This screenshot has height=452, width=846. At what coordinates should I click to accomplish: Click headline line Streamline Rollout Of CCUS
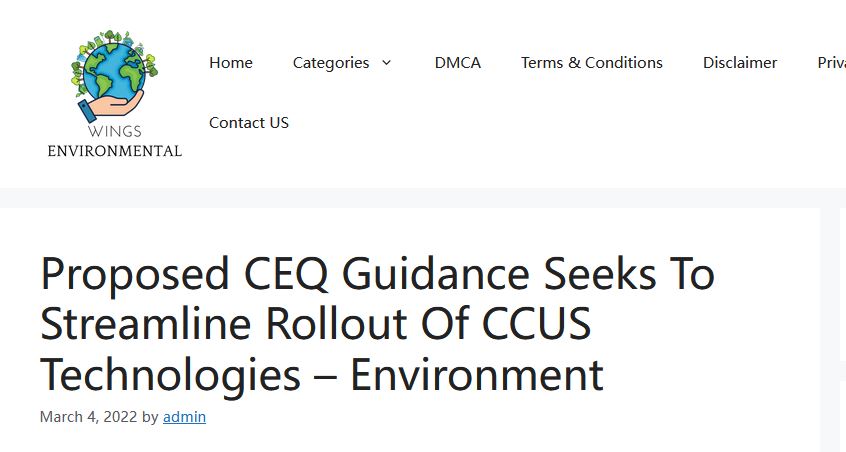pos(316,324)
